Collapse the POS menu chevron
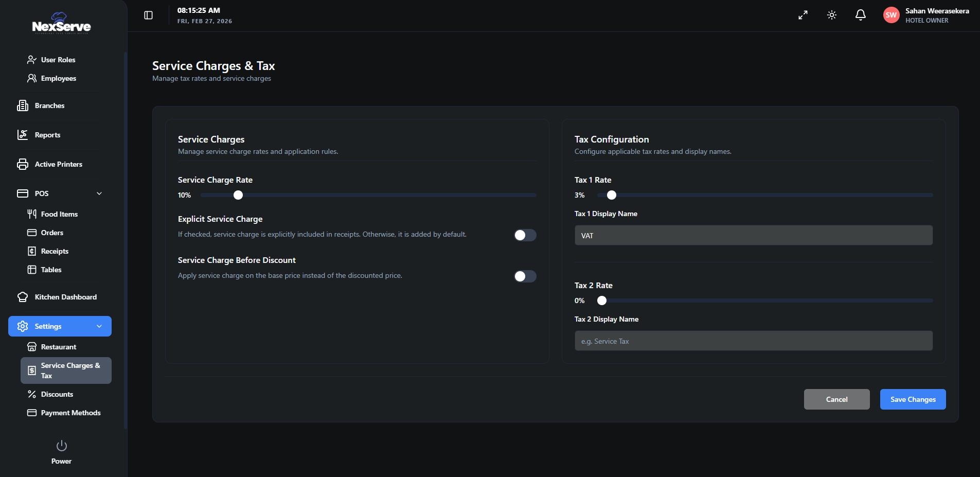 (x=99, y=193)
